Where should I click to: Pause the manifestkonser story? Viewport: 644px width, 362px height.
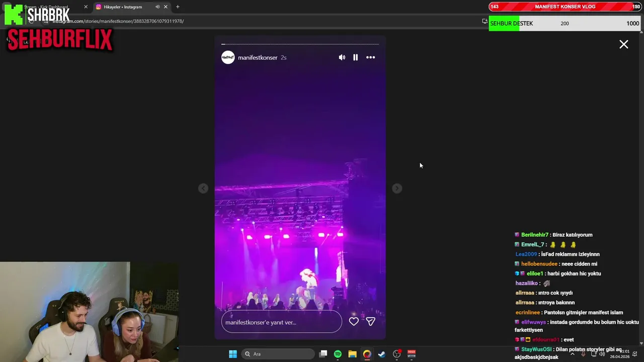coord(355,57)
